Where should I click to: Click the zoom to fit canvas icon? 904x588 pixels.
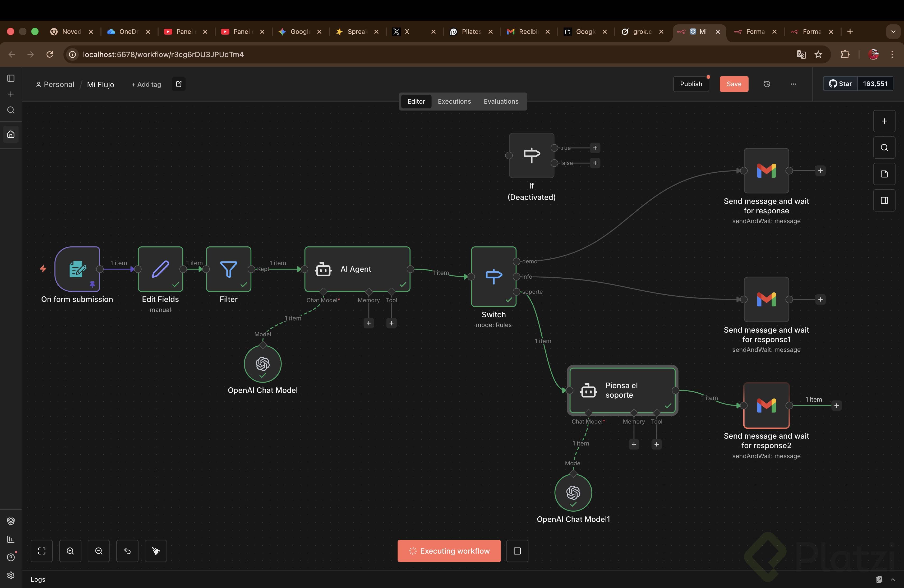coord(42,551)
